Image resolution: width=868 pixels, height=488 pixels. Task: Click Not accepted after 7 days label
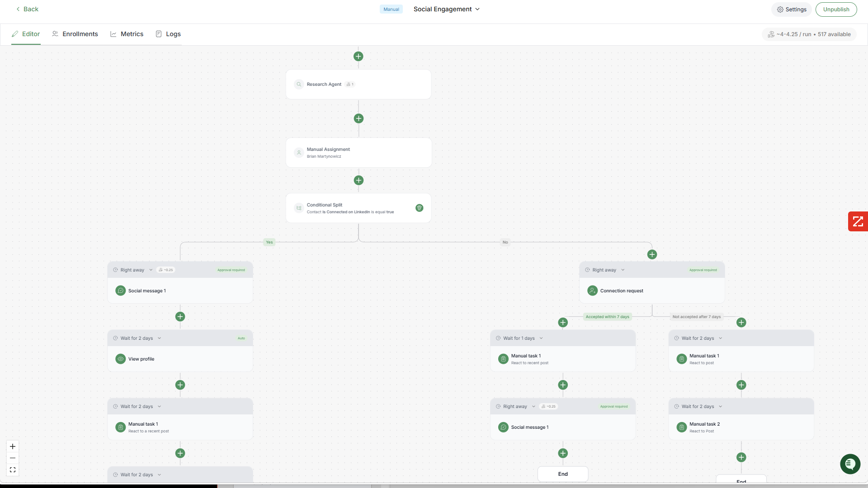[x=697, y=317]
